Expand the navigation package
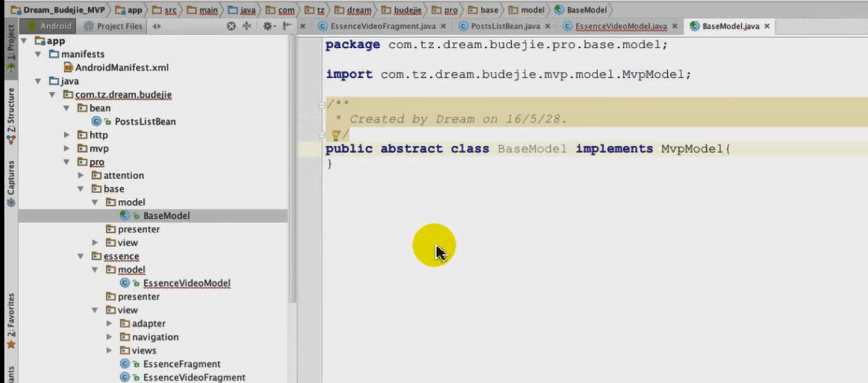The height and width of the screenshot is (383, 868). (109, 337)
